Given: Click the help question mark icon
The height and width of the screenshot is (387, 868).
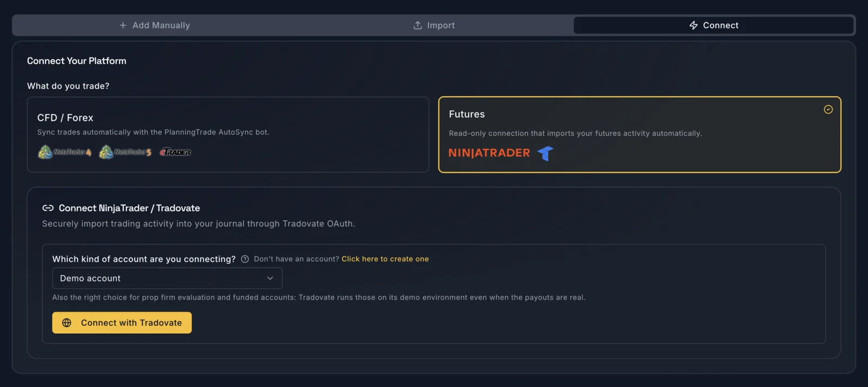Looking at the screenshot, I should coord(245,259).
